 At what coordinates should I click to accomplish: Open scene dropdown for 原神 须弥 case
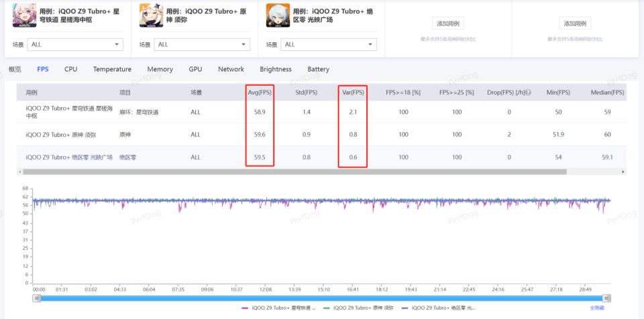(x=202, y=44)
